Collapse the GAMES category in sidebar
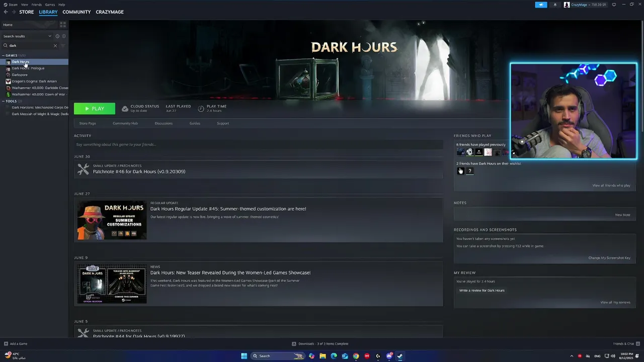 point(4,55)
